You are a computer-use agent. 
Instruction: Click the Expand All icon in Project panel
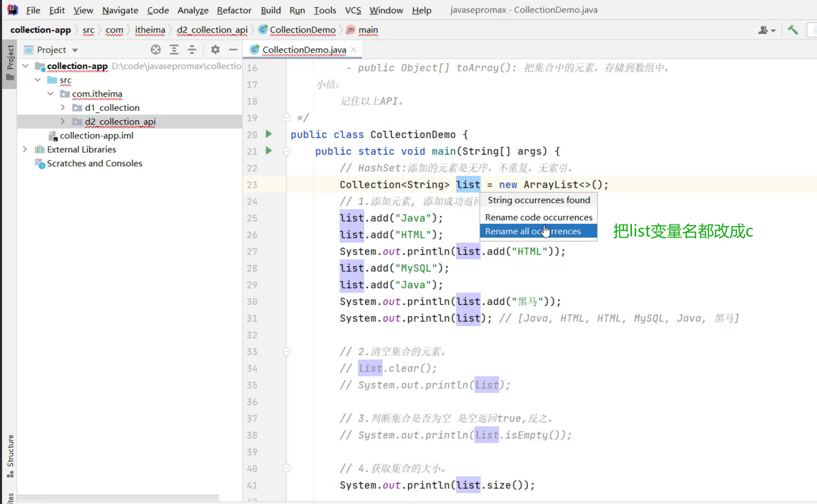(174, 50)
